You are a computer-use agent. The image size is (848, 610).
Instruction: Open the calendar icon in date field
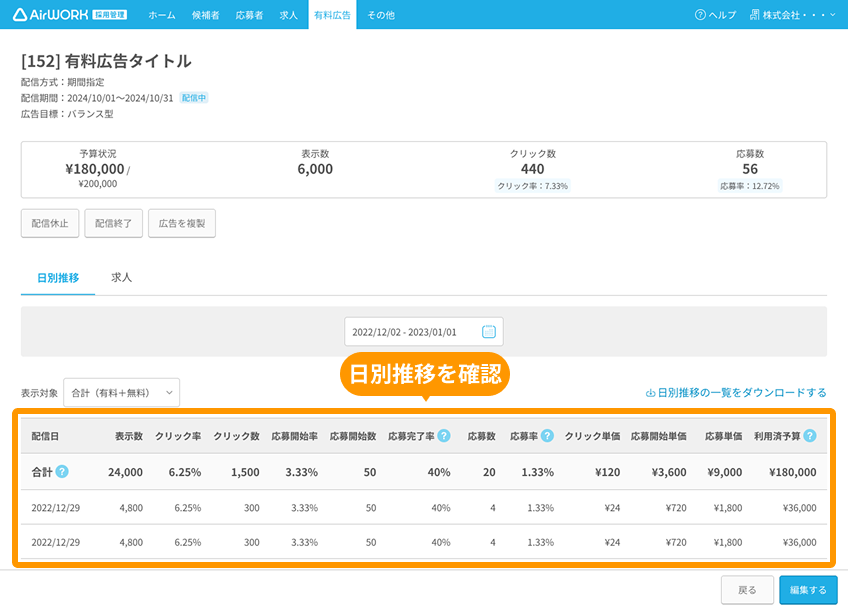[488, 331]
